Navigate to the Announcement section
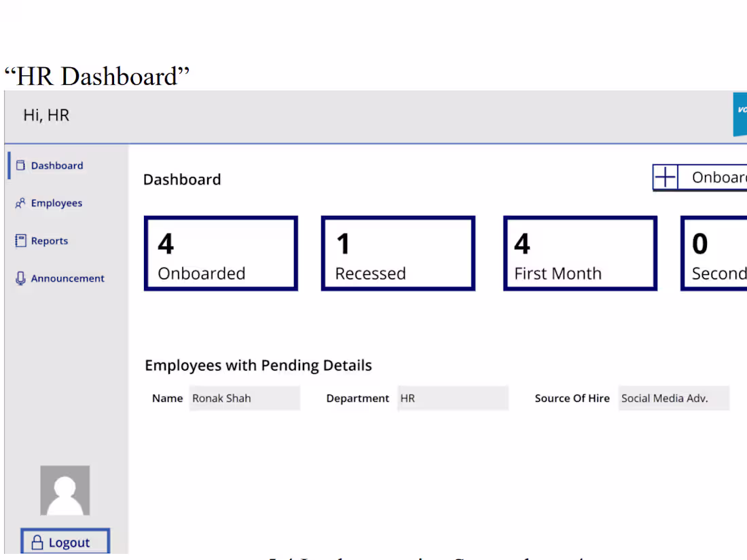Viewport: 747px width, 560px height. pos(67,278)
